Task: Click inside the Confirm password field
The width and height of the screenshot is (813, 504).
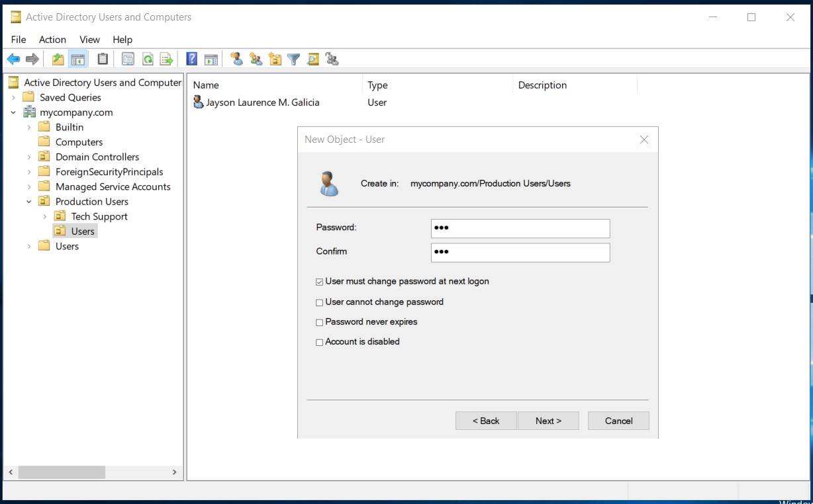Action: [520, 252]
